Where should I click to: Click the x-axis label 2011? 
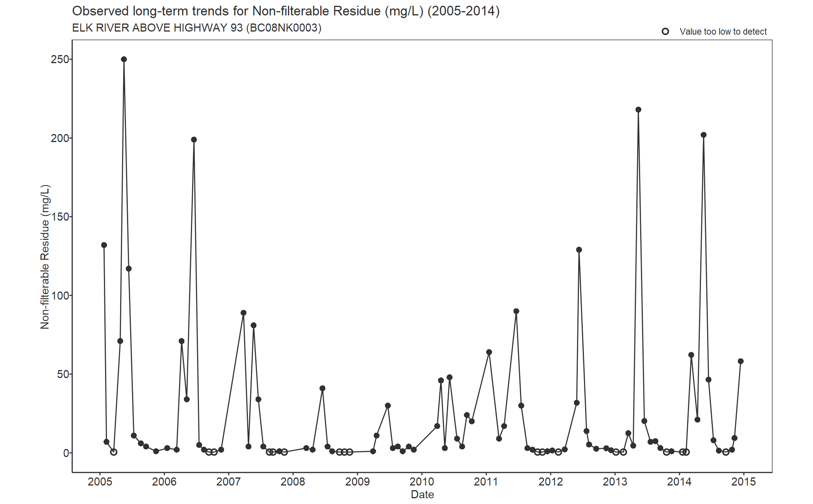point(486,482)
